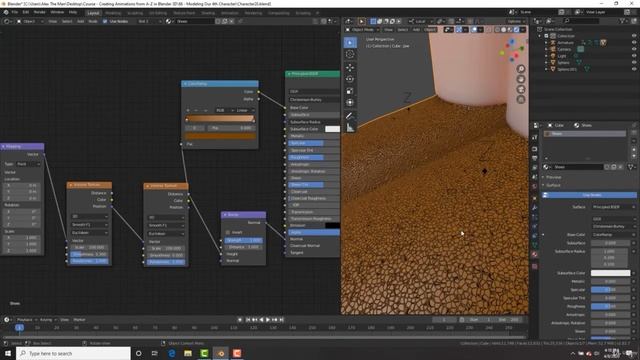Open the Object Mode dropdown in viewport
The width and height of the screenshot is (640, 360).
(361, 29)
